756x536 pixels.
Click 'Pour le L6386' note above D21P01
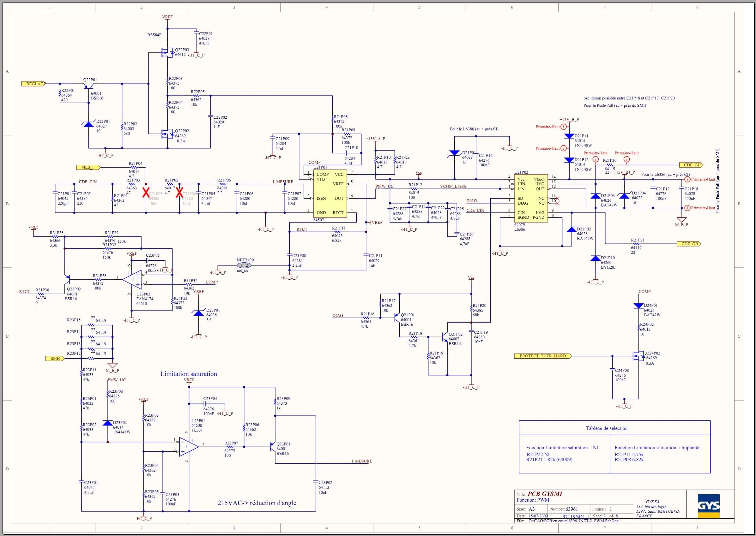point(474,129)
